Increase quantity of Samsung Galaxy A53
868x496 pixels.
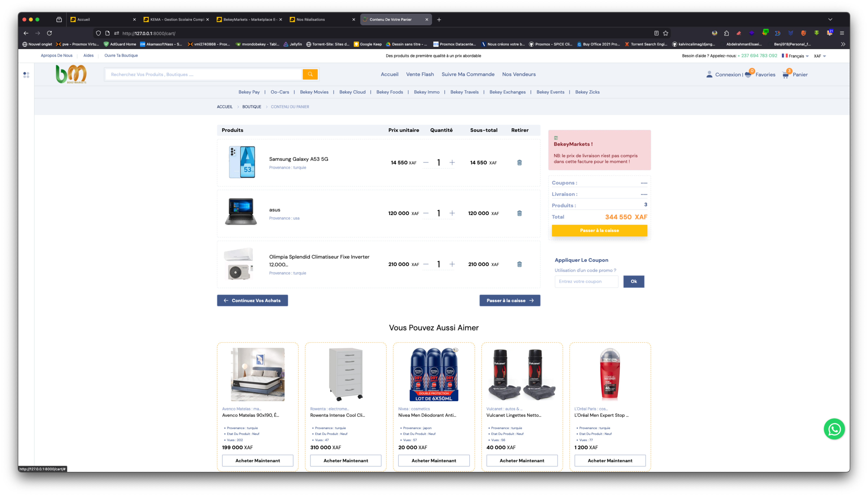click(x=452, y=163)
